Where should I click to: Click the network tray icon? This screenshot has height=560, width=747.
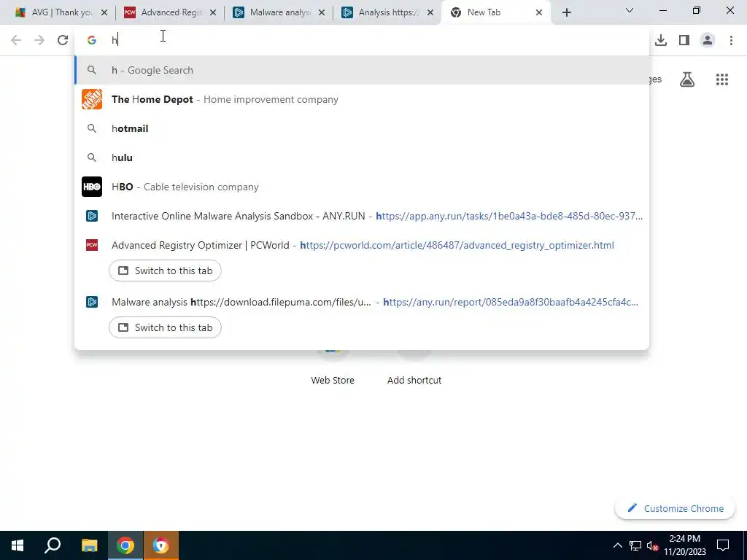(635, 545)
